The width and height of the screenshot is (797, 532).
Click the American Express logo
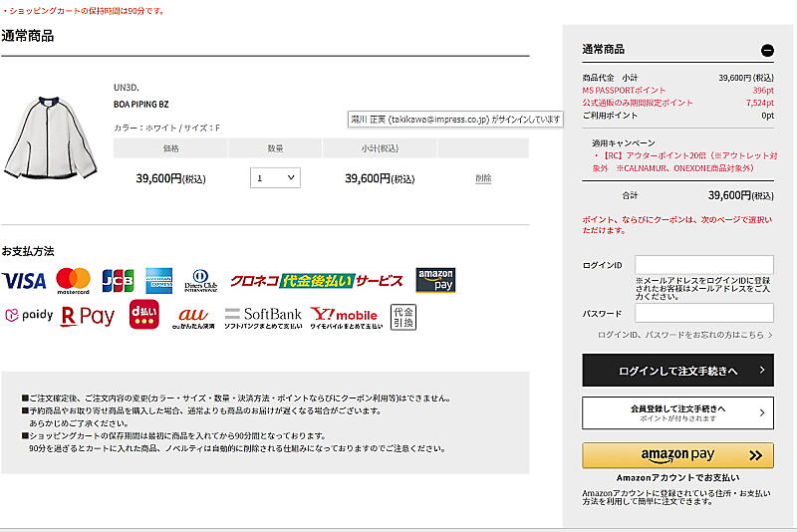point(158,281)
